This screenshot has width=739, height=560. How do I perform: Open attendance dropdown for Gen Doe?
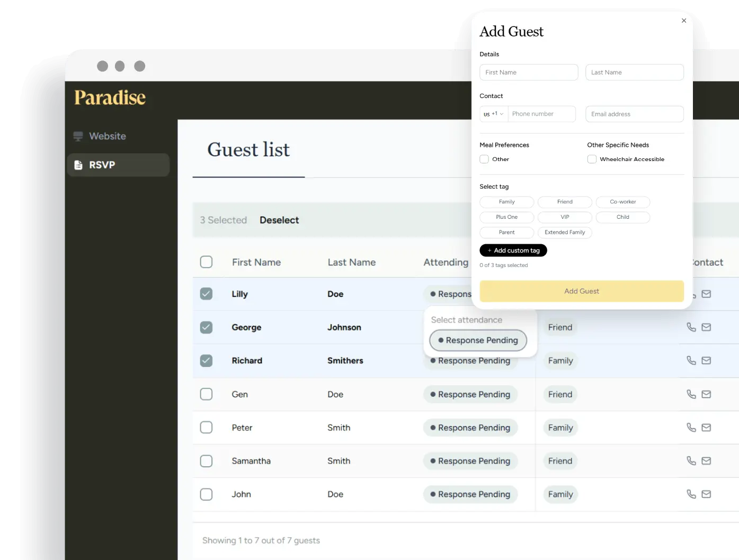pyautogui.click(x=470, y=394)
